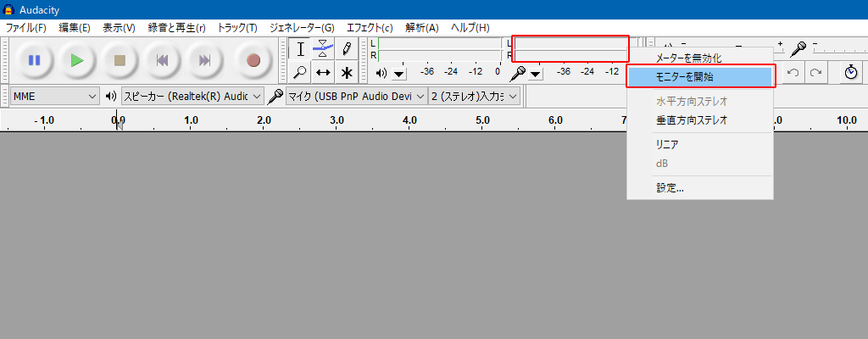Open the エフェクト(c) menu
Image resolution: width=868 pixels, height=339 pixels.
coord(370,27)
